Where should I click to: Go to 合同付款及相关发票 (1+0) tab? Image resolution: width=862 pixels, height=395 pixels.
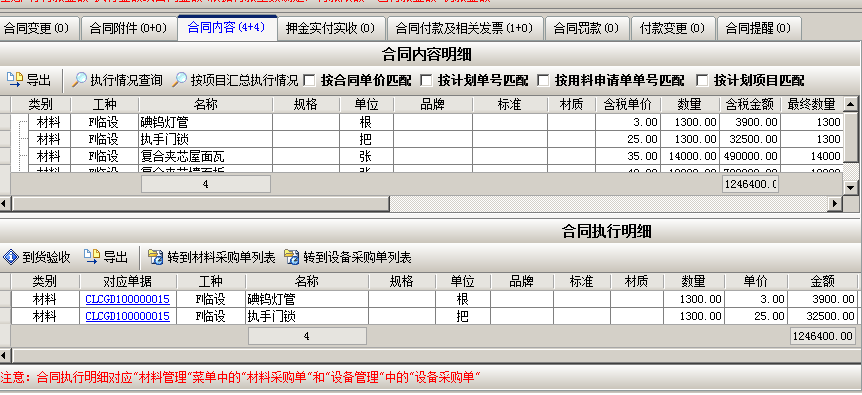point(465,28)
